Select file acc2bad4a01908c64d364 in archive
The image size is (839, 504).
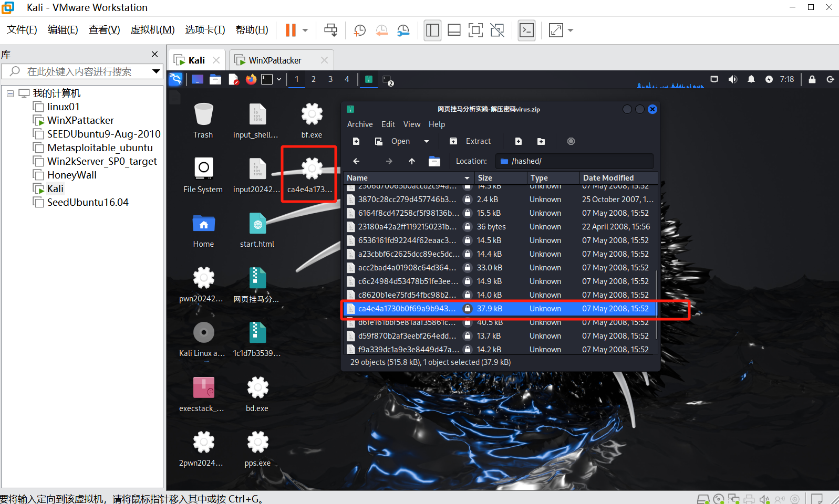(x=500, y=268)
